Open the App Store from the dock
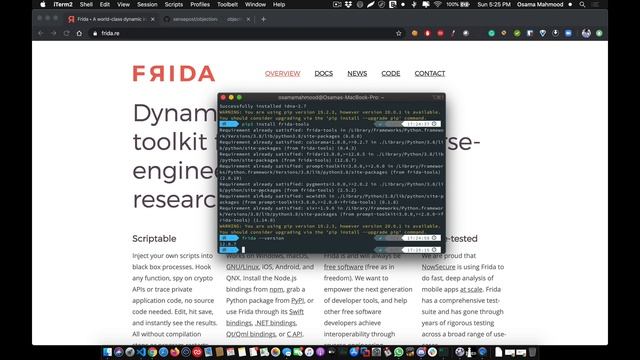Image resolution: width=640 pixels, height=360 pixels. pos(353,352)
